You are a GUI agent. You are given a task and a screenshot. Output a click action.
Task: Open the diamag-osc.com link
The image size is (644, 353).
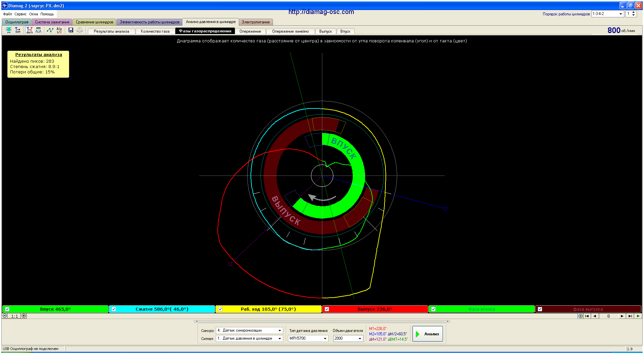321,12
